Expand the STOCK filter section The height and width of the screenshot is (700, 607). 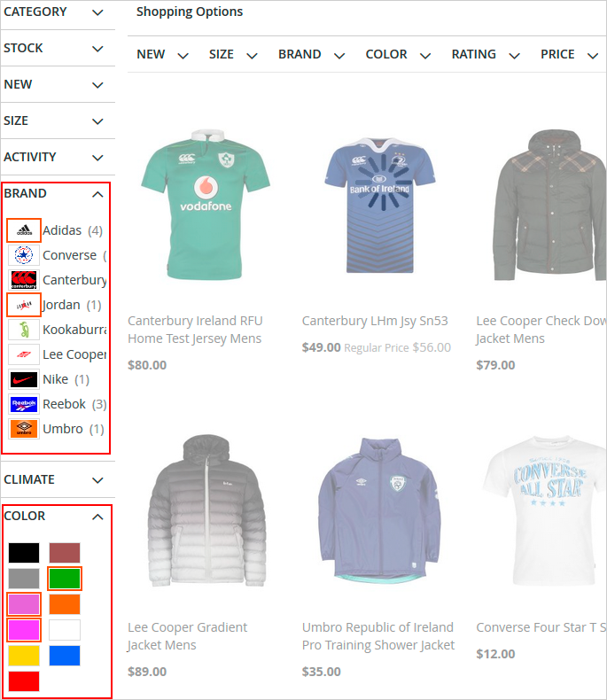pos(58,48)
